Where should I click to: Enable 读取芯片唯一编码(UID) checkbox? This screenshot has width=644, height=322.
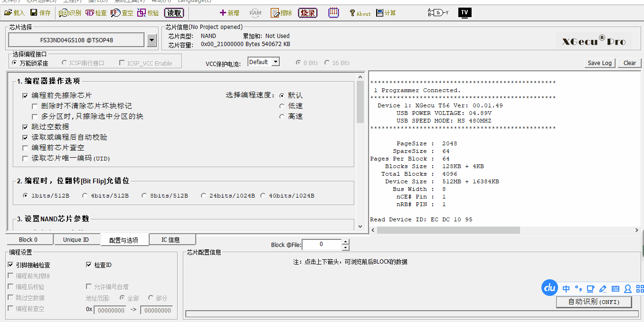[25, 158]
